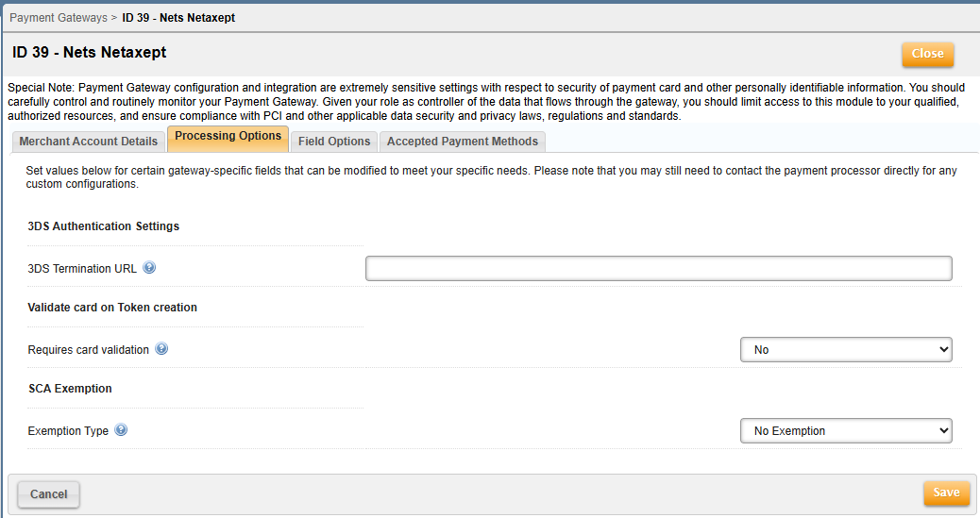
Task: Show help tooltip for Exemption Type
Action: 121,430
